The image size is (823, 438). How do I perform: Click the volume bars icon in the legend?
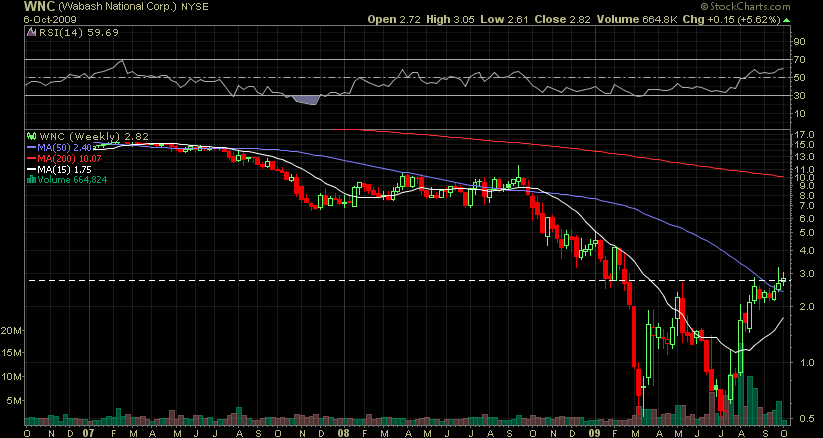point(31,179)
